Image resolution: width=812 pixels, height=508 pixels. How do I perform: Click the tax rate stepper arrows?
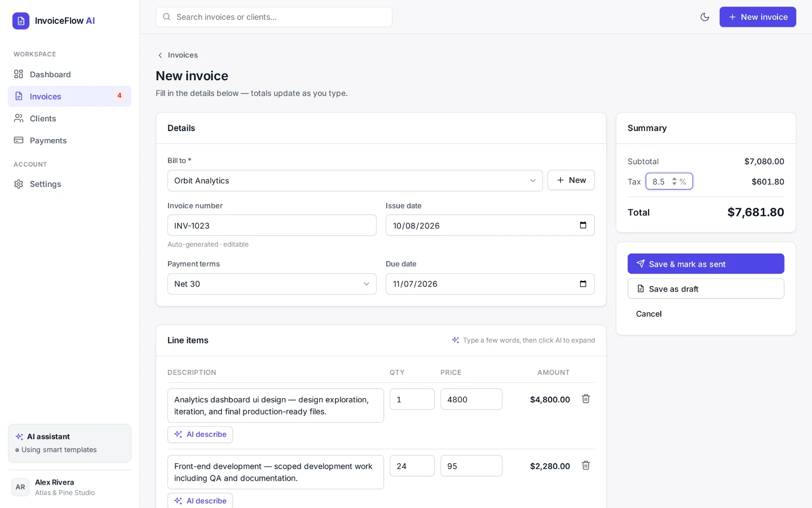(x=674, y=181)
